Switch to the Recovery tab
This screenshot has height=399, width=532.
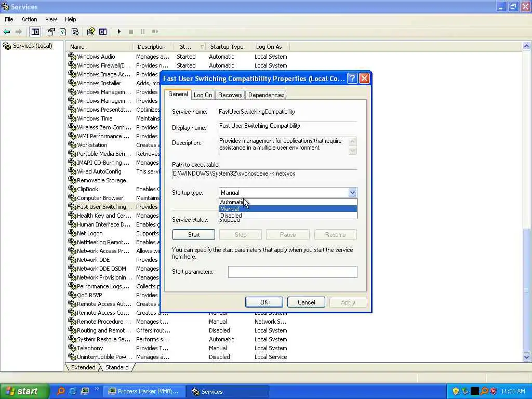click(230, 96)
